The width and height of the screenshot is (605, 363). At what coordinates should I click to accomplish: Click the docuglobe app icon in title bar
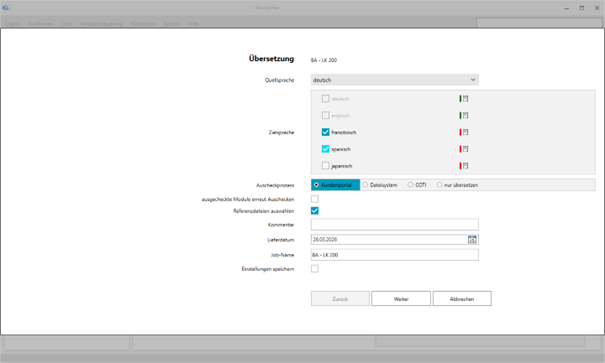point(5,7)
